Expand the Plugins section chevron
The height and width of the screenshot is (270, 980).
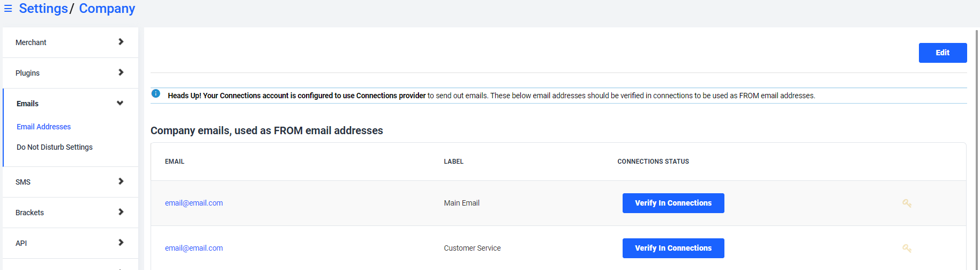point(121,72)
